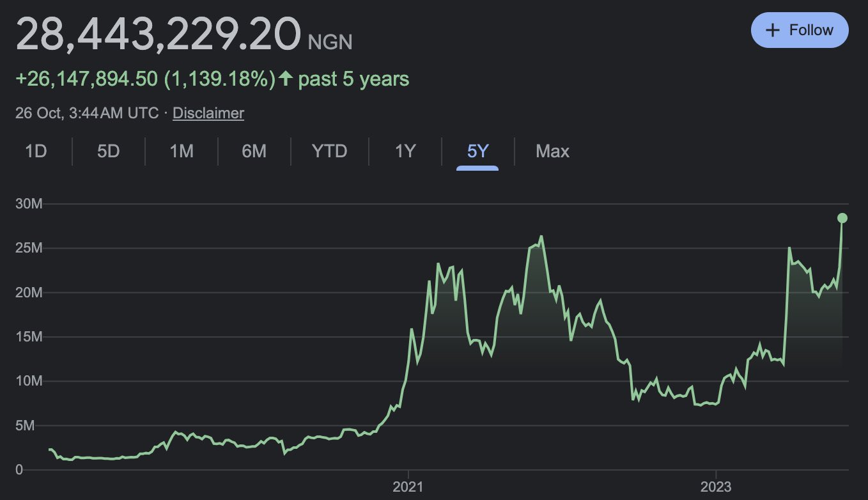Click the Follow button
Viewport: 868px width, 500px height.
point(799,30)
